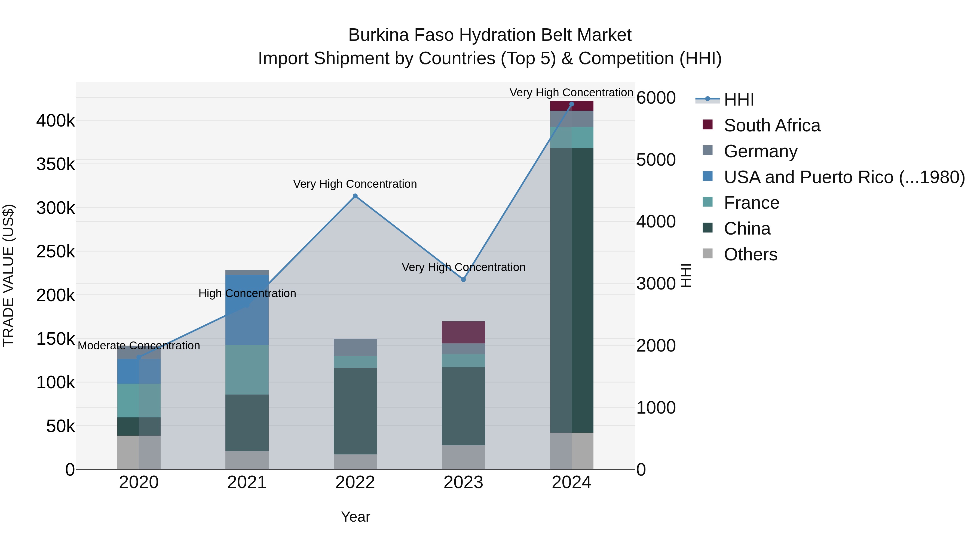Click the chart title 'Burkina Faso Hydration Belt Market'
Image resolution: width=980 pixels, height=551 pixels.
[490, 35]
